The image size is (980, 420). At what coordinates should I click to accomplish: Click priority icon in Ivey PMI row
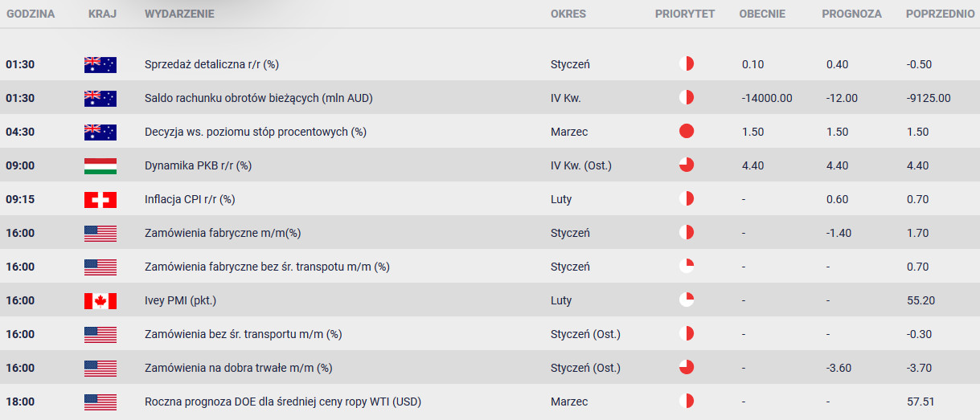[686, 300]
